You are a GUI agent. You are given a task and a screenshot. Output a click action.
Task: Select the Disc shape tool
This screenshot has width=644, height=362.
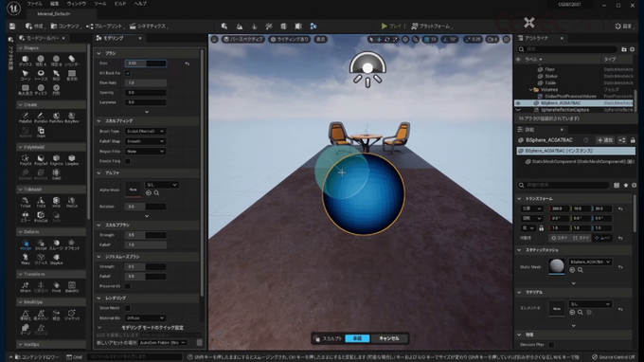click(x=41, y=90)
